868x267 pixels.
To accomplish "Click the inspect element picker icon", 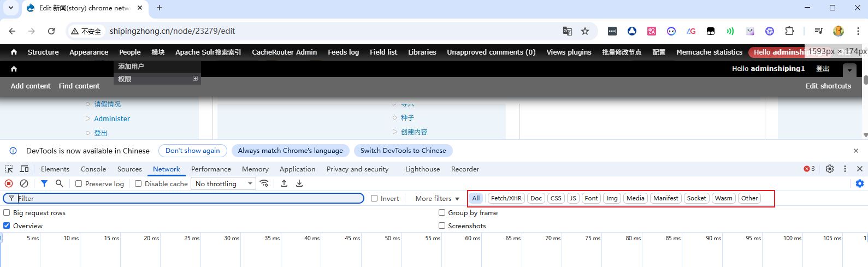I will tap(9, 169).
